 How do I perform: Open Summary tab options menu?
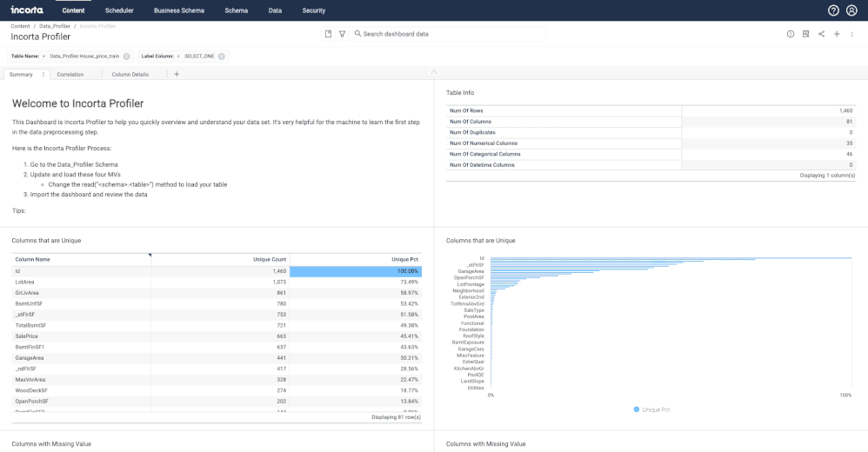tap(43, 75)
